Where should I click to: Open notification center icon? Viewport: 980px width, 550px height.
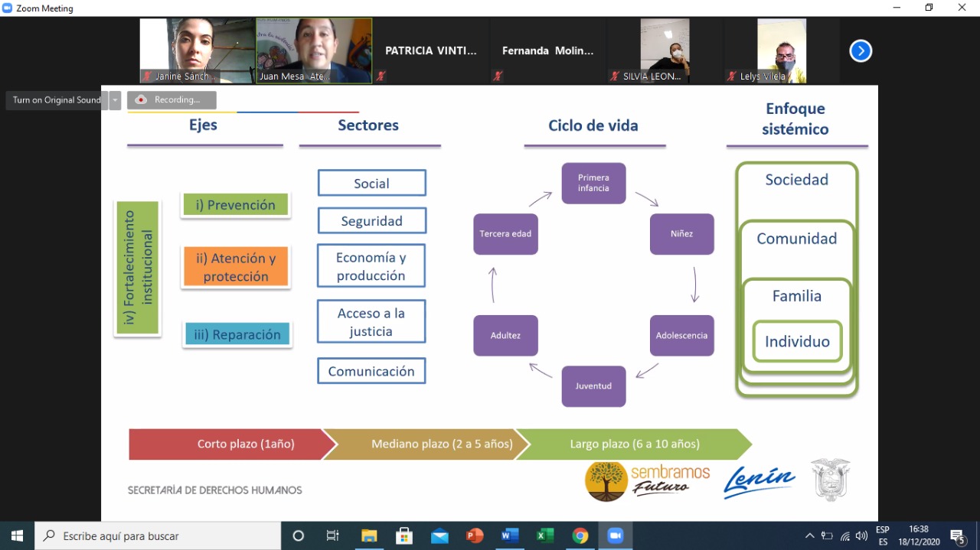[x=958, y=536]
